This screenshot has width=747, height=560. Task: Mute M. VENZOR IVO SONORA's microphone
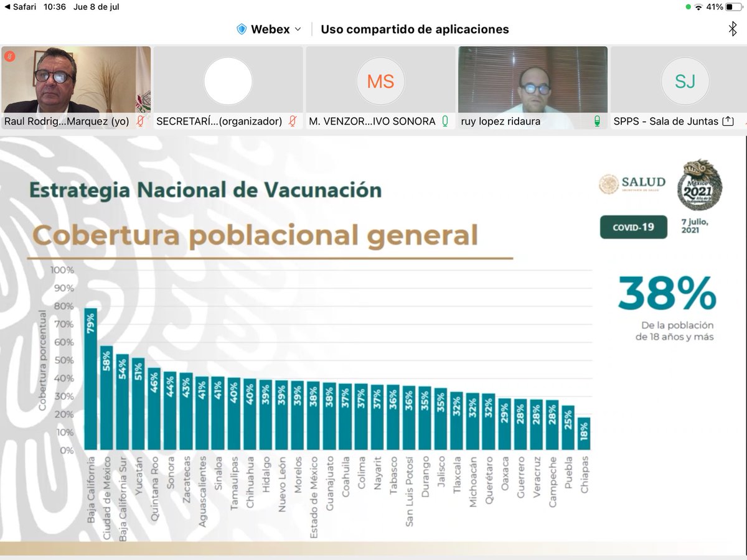[x=444, y=122]
